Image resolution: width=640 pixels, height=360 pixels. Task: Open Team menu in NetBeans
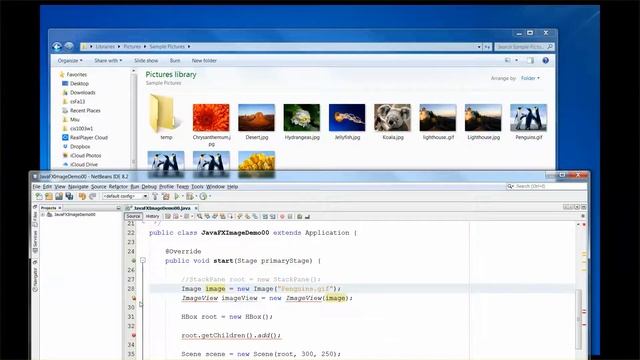(x=182, y=187)
